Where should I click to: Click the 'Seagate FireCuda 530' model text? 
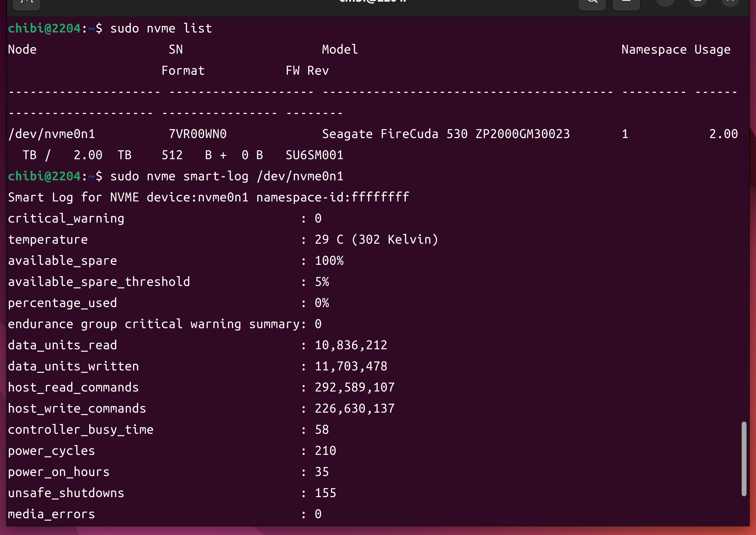395,134
